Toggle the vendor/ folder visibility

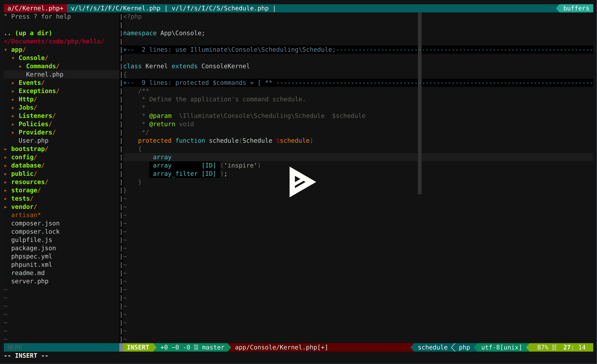tap(23, 206)
